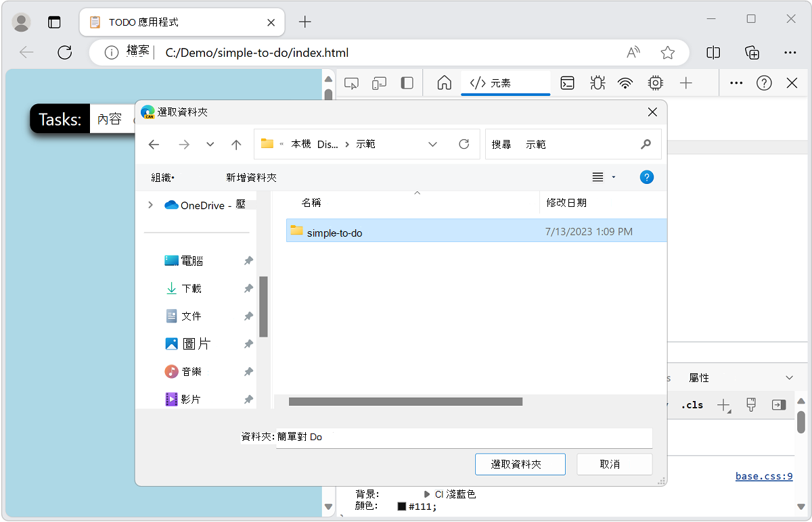Expand OneDrive tree node
Screen dimensions: 812x522
150,205
